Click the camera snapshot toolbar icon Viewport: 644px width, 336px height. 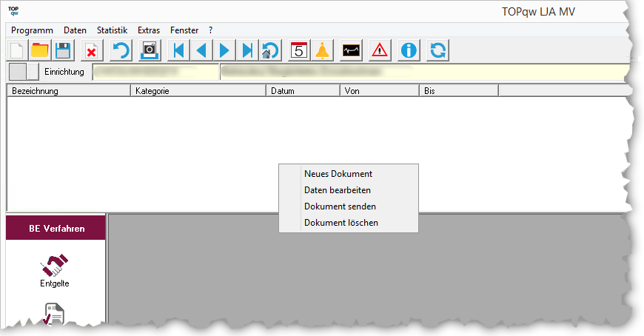(x=150, y=50)
